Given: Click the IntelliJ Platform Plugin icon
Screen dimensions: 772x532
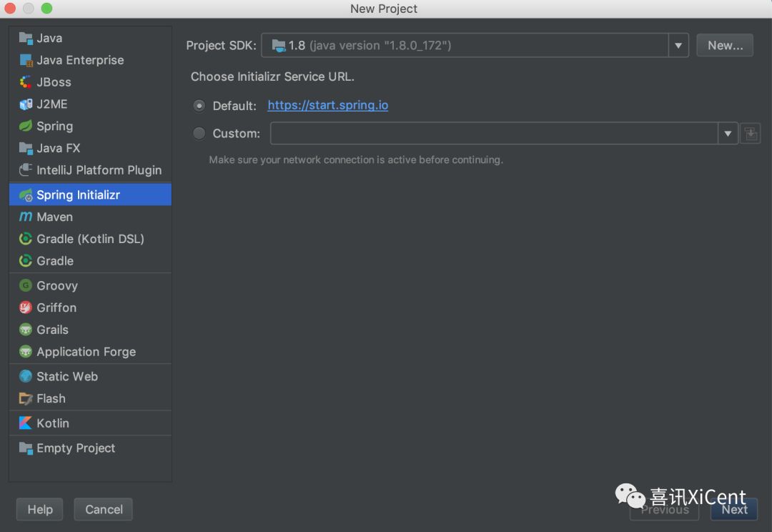Looking at the screenshot, I should click(x=26, y=170).
